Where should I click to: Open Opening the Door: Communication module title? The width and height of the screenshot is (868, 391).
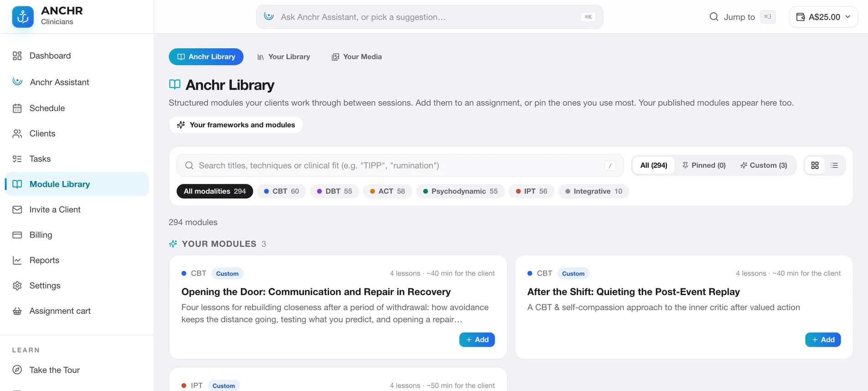pos(316,292)
